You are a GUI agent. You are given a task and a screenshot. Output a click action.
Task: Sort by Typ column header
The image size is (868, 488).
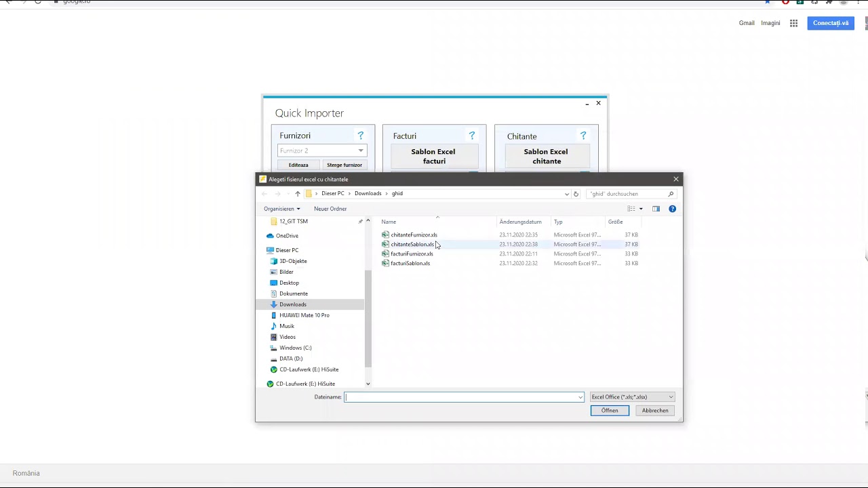click(x=558, y=222)
